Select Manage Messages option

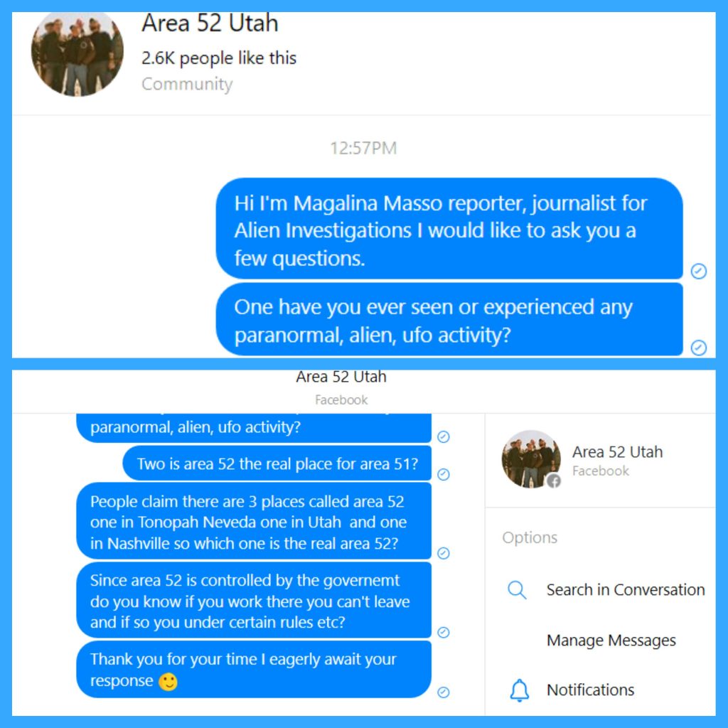coord(611,641)
